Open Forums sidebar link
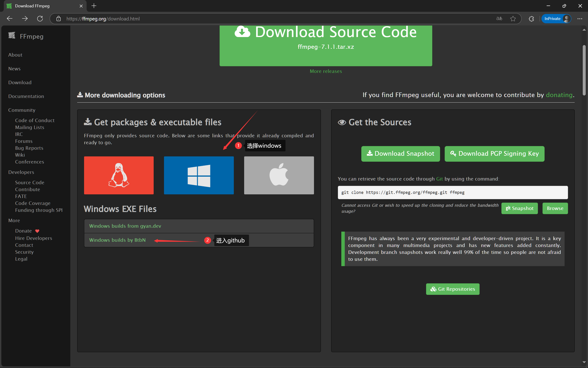 pos(24,141)
